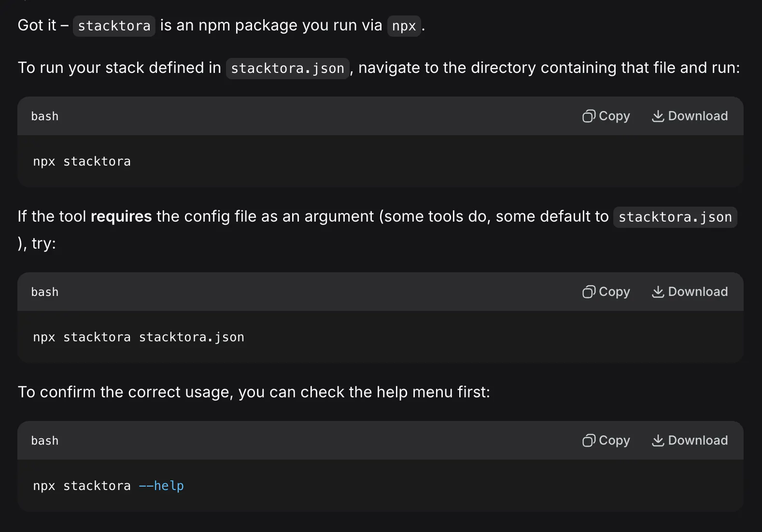Click inline 'stacktora.json' after 'stack defined in'
Viewport: 762px width, 532px height.
tap(287, 68)
